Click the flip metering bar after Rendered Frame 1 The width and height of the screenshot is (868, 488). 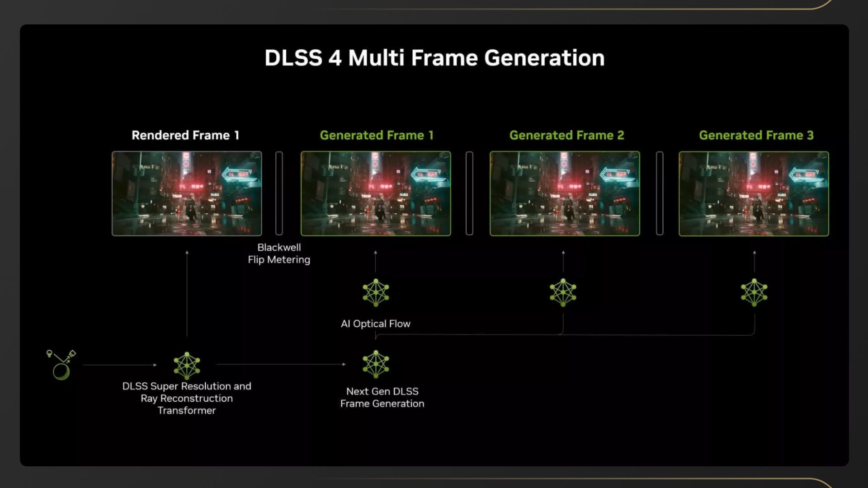(279, 193)
